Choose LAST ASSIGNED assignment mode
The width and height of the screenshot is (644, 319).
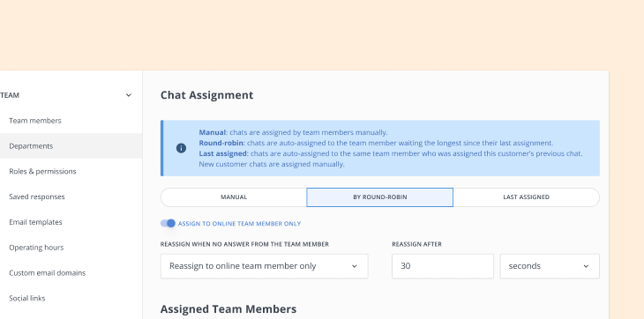click(526, 197)
